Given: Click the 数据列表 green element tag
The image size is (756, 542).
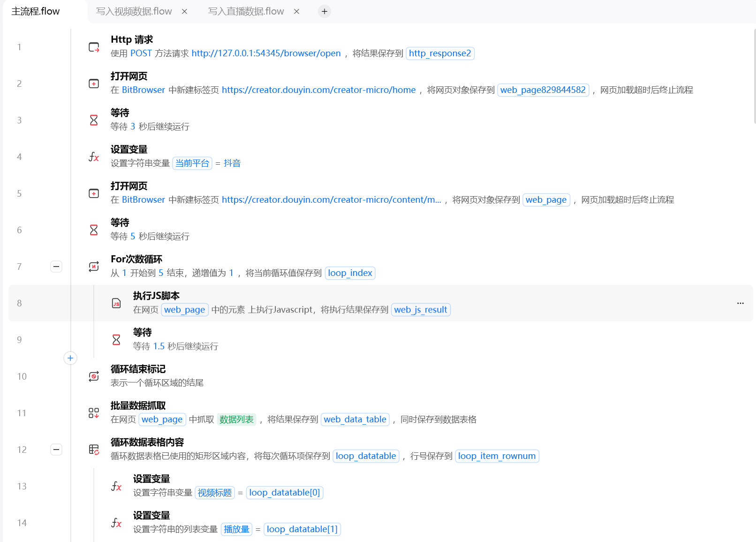Looking at the screenshot, I should [x=236, y=420].
